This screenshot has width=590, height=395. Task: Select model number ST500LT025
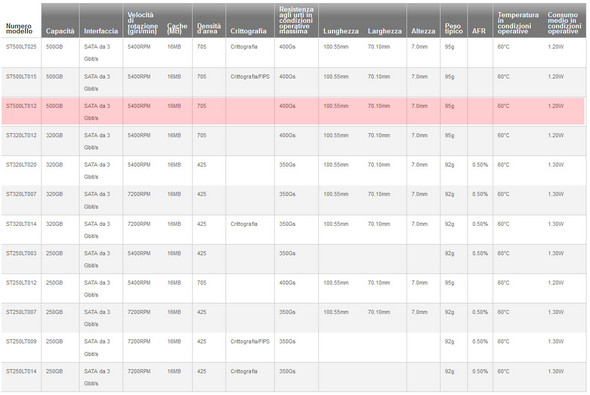(21, 47)
